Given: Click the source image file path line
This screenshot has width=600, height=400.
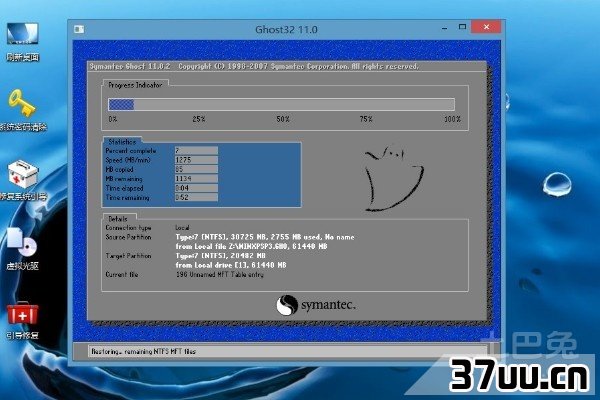Looking at the screenshot, I should pyautogui.click(x=251, y=247).
